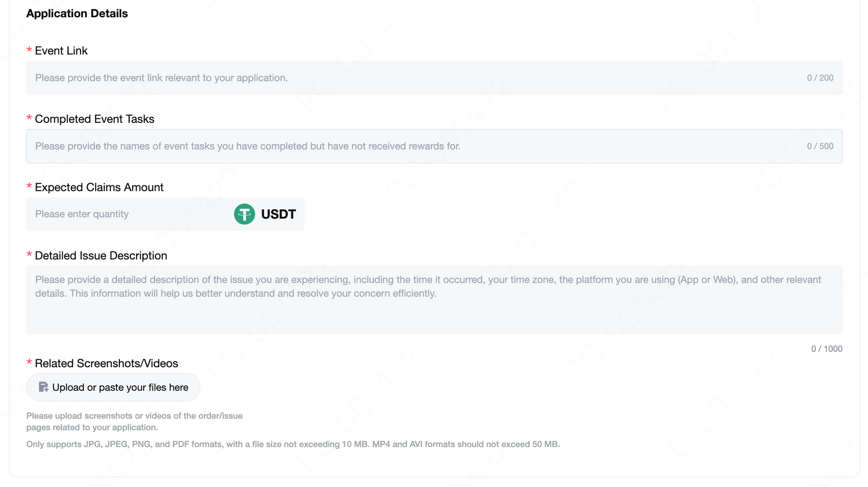
Task: Click the upload screenshots instruction text
Action: [134, 421]
